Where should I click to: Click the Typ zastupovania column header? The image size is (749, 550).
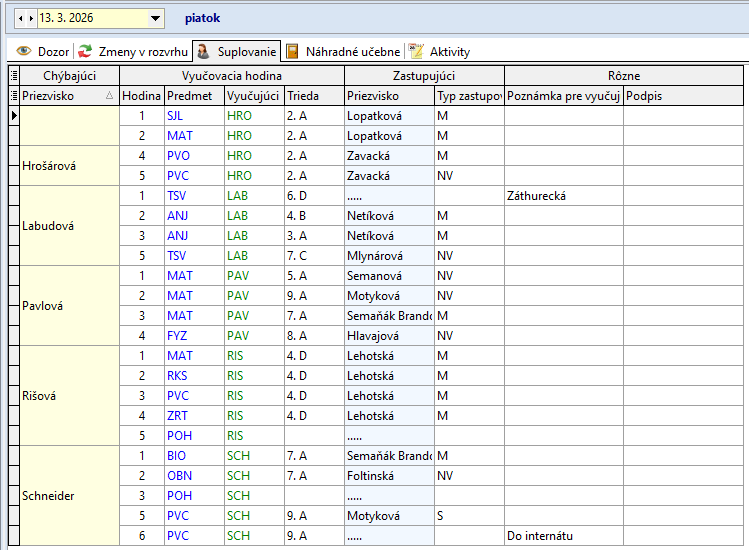point(468,95)
